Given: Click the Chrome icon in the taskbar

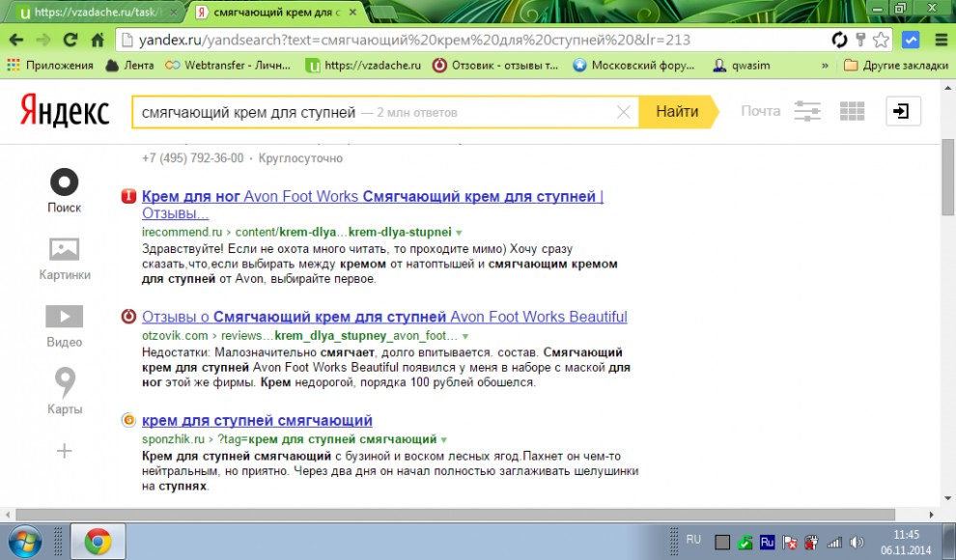Looking at the screenshot, I should (x=98, y=541).
